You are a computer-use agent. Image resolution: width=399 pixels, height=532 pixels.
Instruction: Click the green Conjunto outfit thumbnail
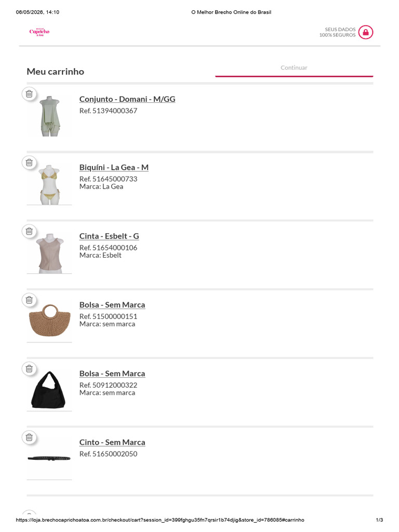[50, 116]
